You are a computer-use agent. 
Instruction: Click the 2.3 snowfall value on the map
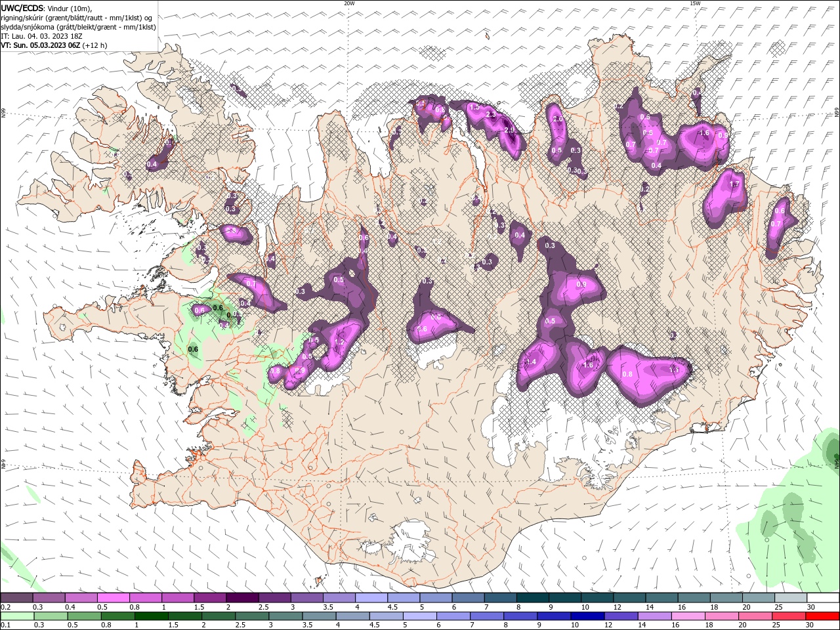[x=490, y=115]
